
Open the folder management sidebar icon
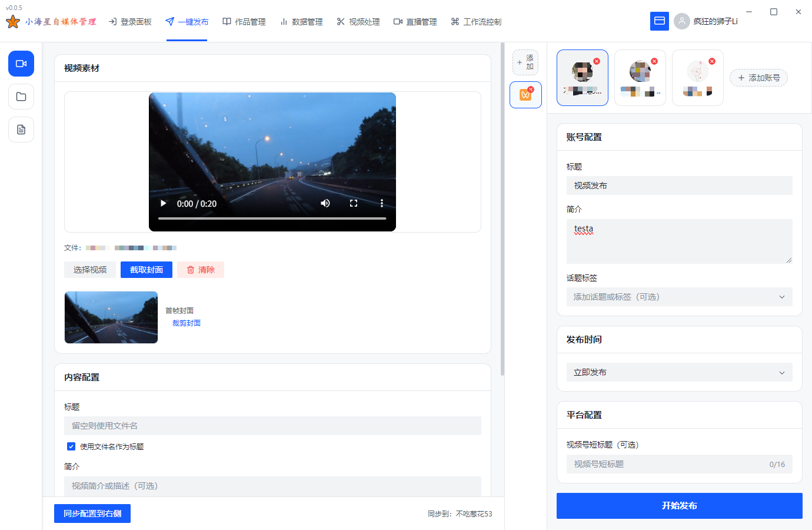coord(21,97)
